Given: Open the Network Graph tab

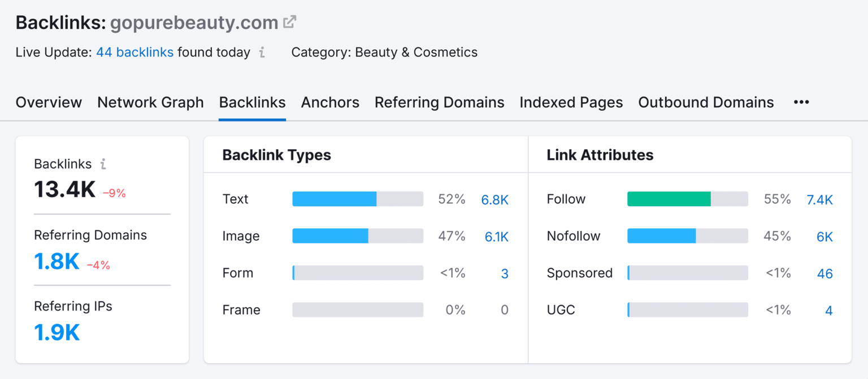Looking at the screenshot, I should pyautogui.click(x=150, y=102).
